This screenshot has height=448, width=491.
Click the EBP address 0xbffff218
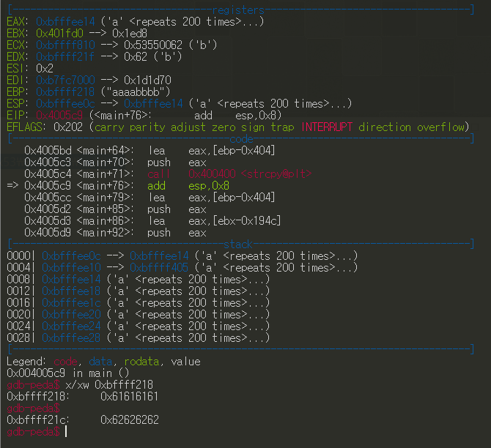coord(65,92)
